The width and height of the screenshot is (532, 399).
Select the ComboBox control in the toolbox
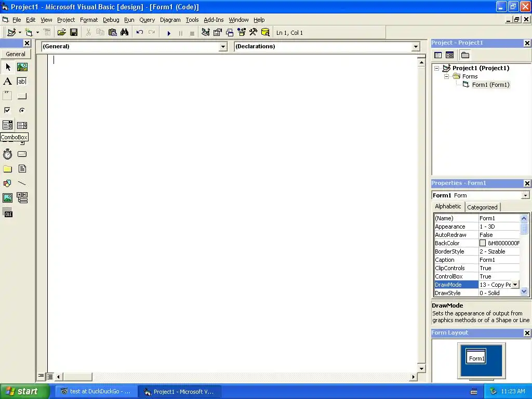tap(7, 125)
